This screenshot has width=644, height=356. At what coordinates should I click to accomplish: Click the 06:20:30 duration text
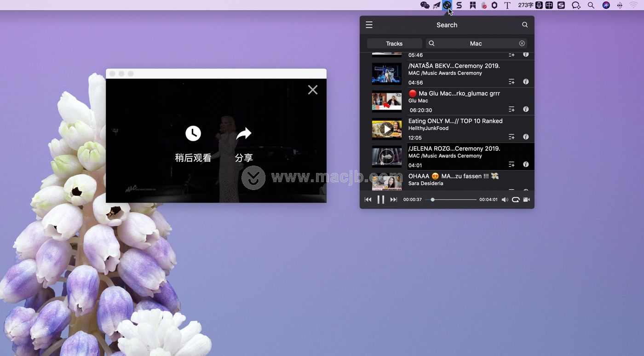[421, 110]
